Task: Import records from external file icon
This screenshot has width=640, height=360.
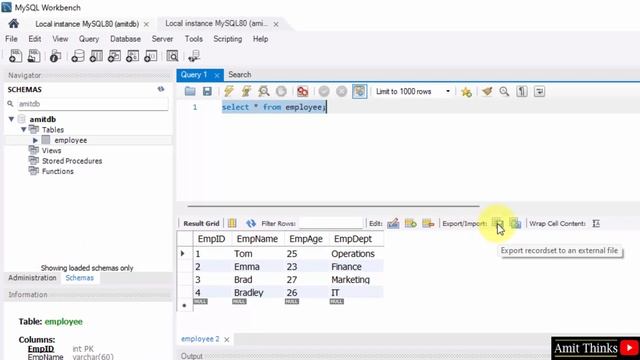Action: coord(516,223)
